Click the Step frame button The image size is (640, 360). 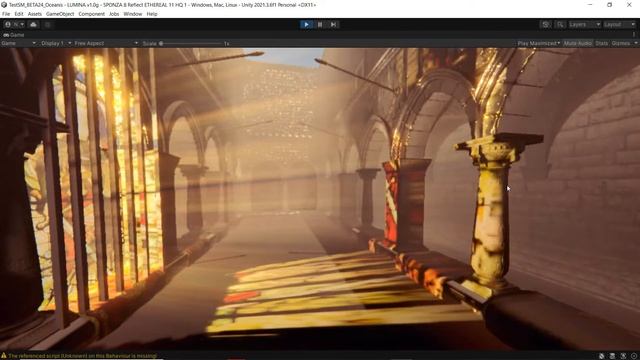coord(333,24)
